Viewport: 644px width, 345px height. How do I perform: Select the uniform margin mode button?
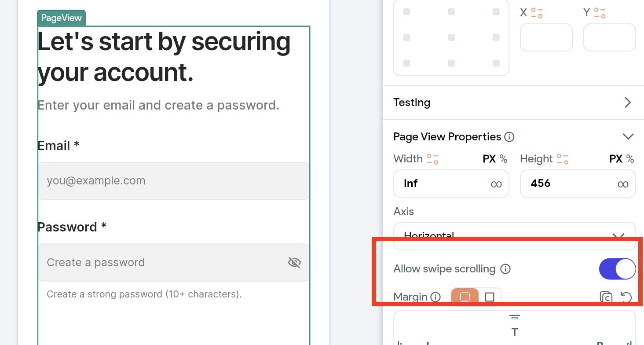tap(465, 297)
